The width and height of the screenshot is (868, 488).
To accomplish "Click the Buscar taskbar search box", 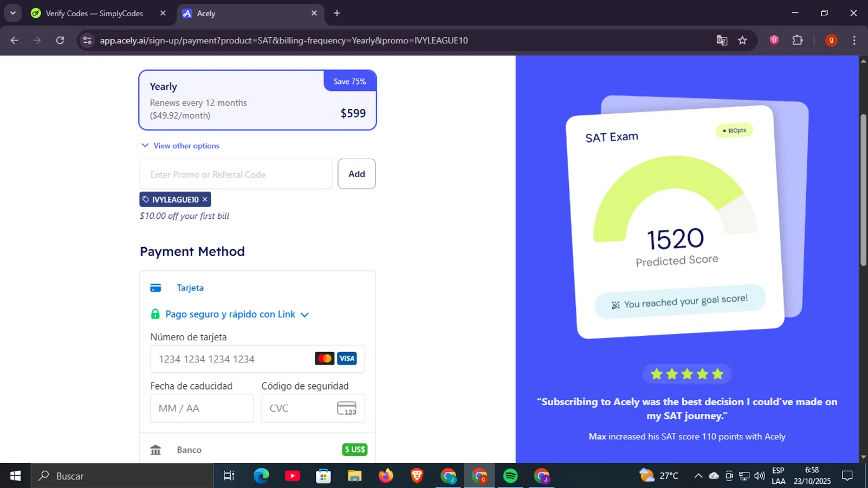I will tap(122, 476).
